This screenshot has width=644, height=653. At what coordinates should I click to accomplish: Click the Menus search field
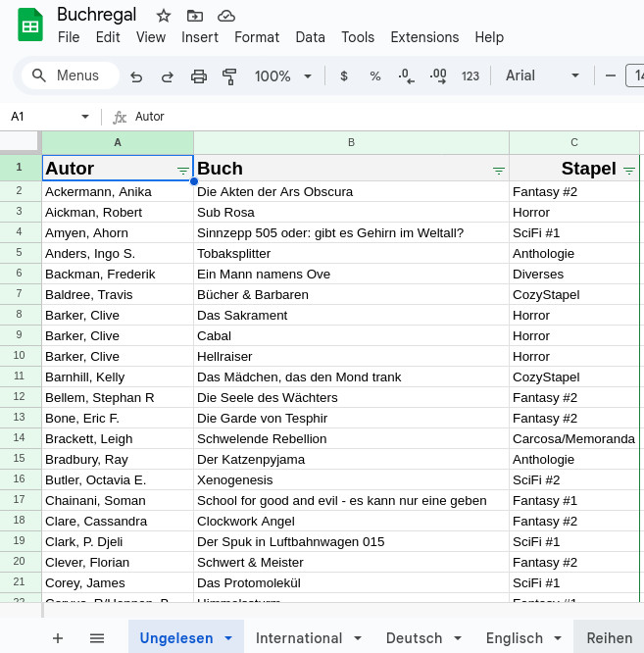coord(71,76)
